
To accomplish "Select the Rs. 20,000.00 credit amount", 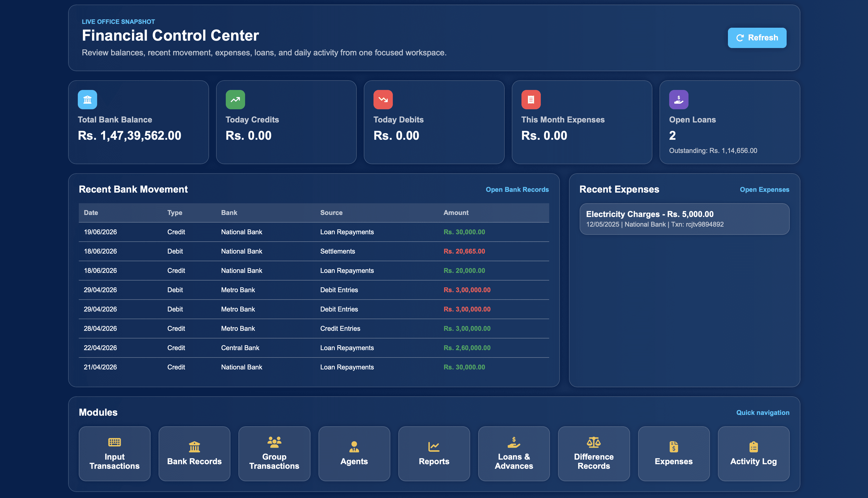I will point(464,271).
